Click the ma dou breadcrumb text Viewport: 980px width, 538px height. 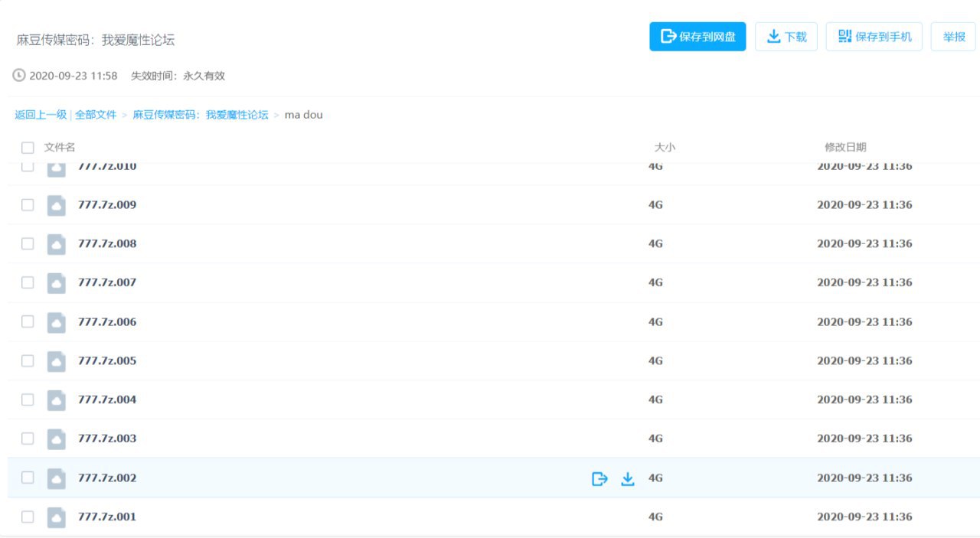[304, 115]
